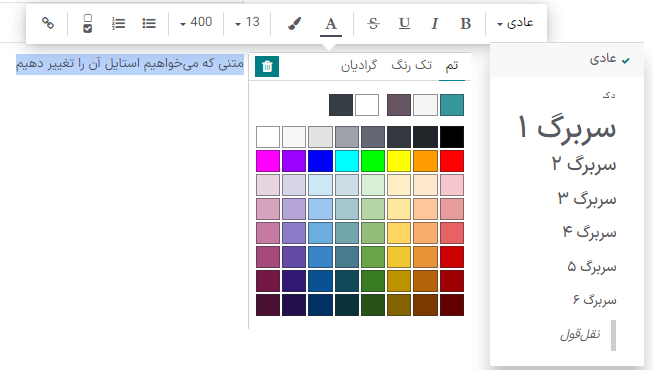
Task: Pick the bright yellow swatch
Action: [399, 161]
